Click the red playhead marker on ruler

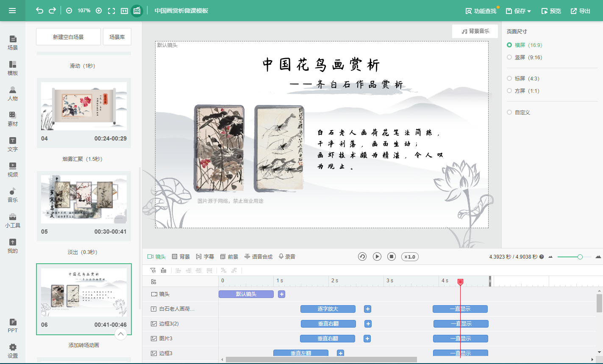click(460, 282)
